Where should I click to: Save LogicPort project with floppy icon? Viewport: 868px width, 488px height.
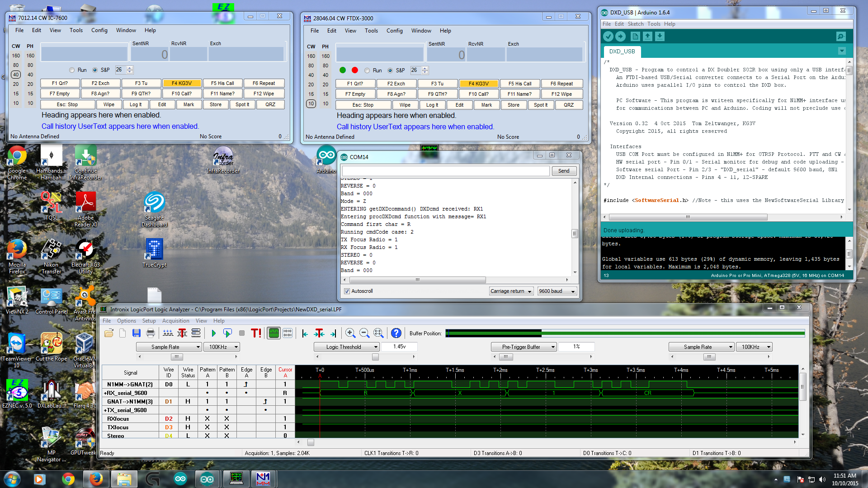(x=136, y=333)
